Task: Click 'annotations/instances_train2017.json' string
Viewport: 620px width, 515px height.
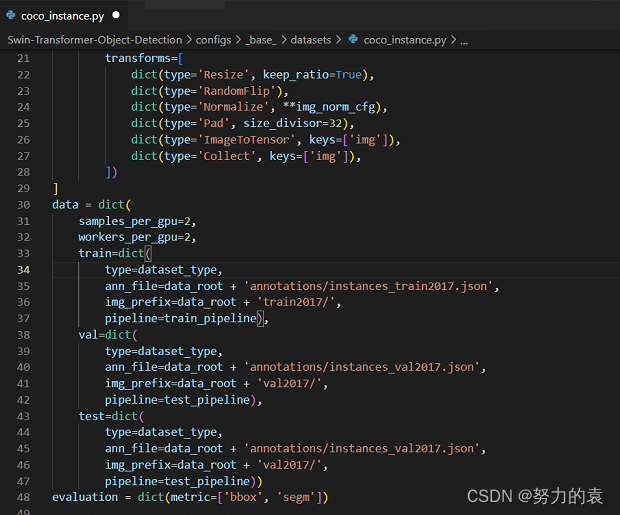Action: click(369, 286)
